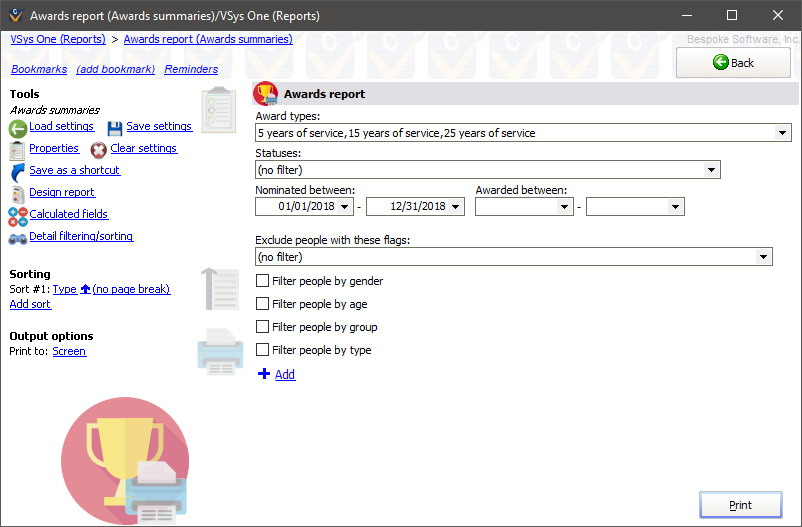Click the Calculated fields icon
Image resolution: width=802 pixels, height=527 pixels.
coord(18,215)
